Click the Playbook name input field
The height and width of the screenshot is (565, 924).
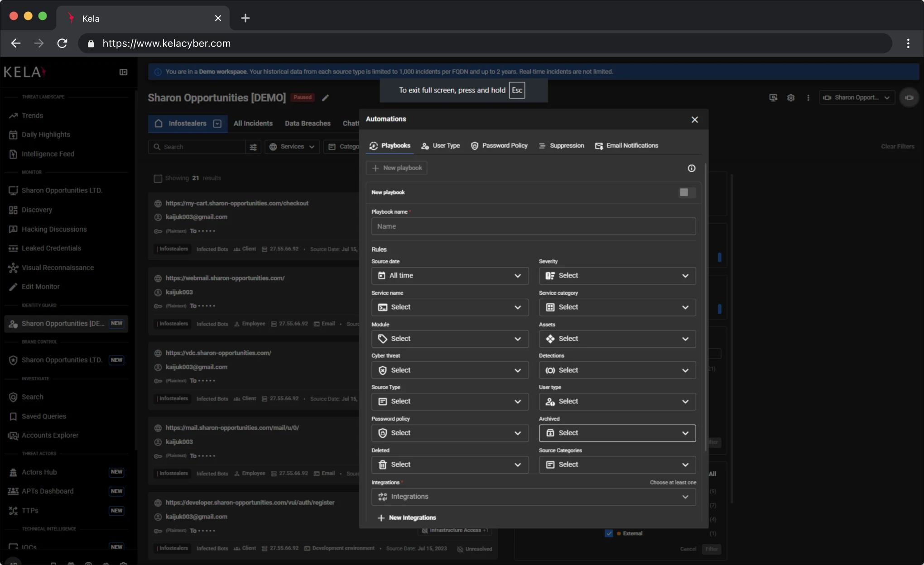[534, 226]
